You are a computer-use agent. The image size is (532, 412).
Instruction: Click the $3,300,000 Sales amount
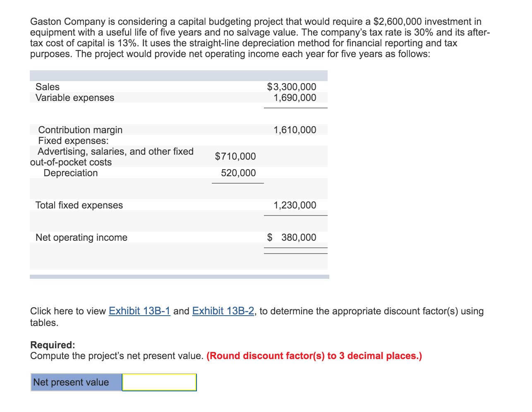tap(292, 87)
